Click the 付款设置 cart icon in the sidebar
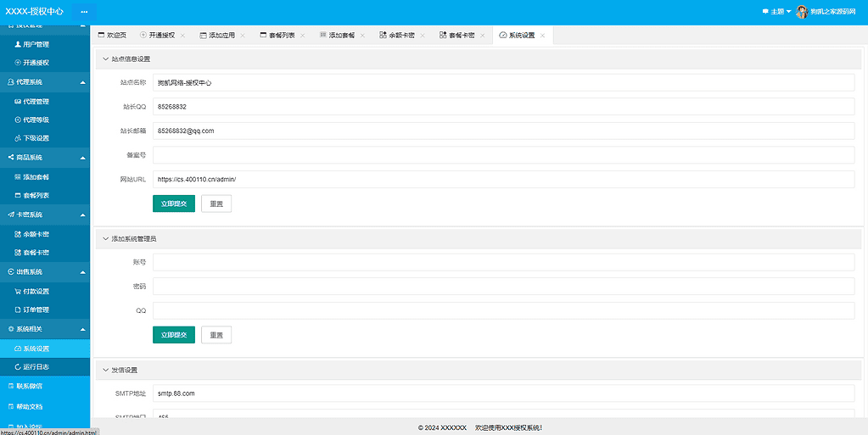The image size is (868, 435). 18,291
